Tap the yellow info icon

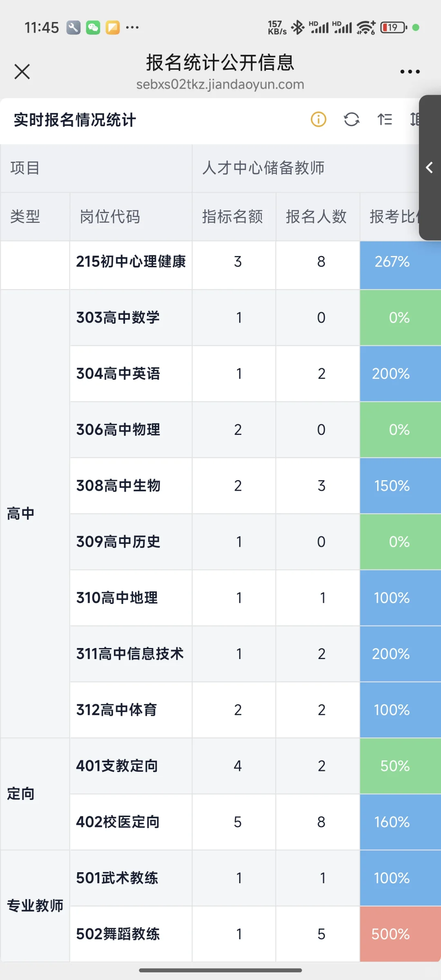(318, 120)
